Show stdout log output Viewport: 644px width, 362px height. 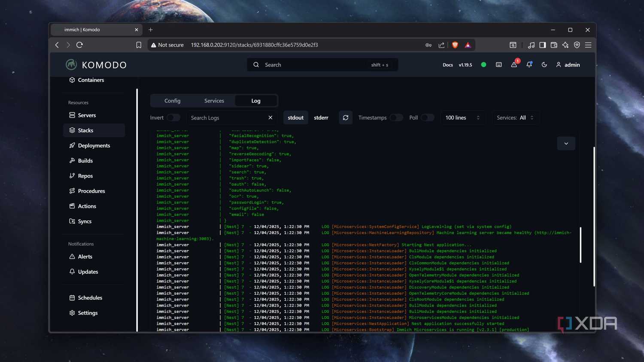(296, 118)
